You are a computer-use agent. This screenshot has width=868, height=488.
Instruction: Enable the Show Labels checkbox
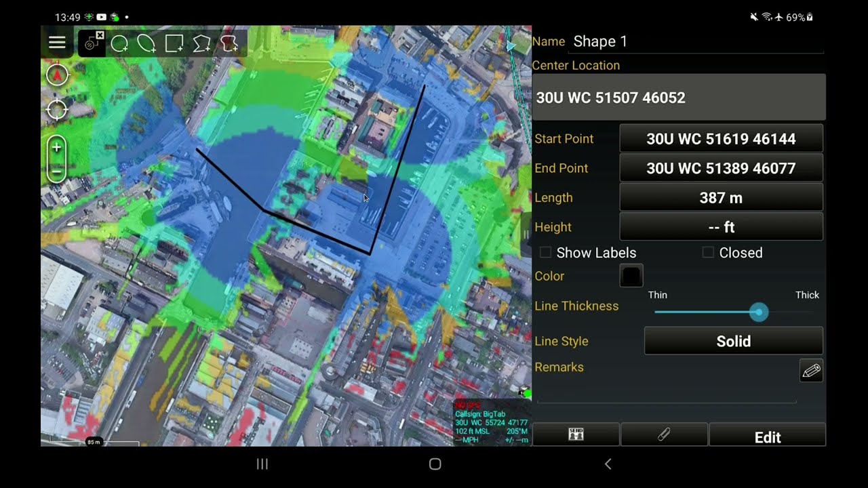(545, 252)
